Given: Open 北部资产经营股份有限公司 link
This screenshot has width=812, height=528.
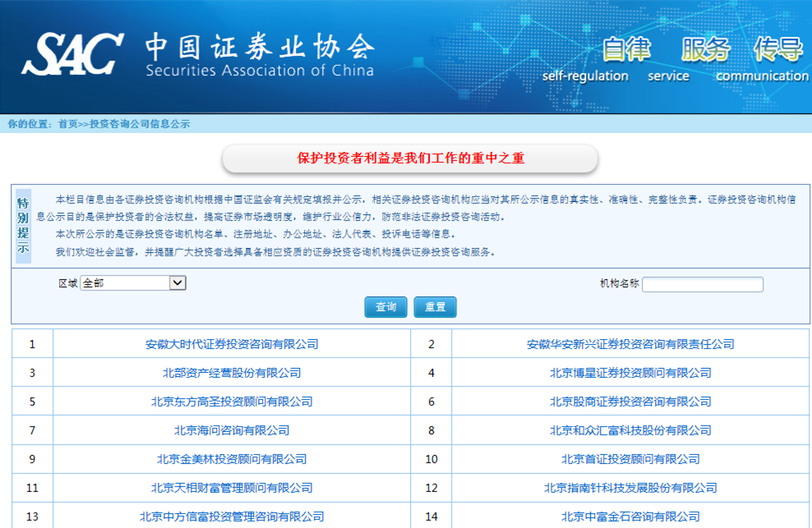Looking at the screenshot, I should click(x=232, y=373).
